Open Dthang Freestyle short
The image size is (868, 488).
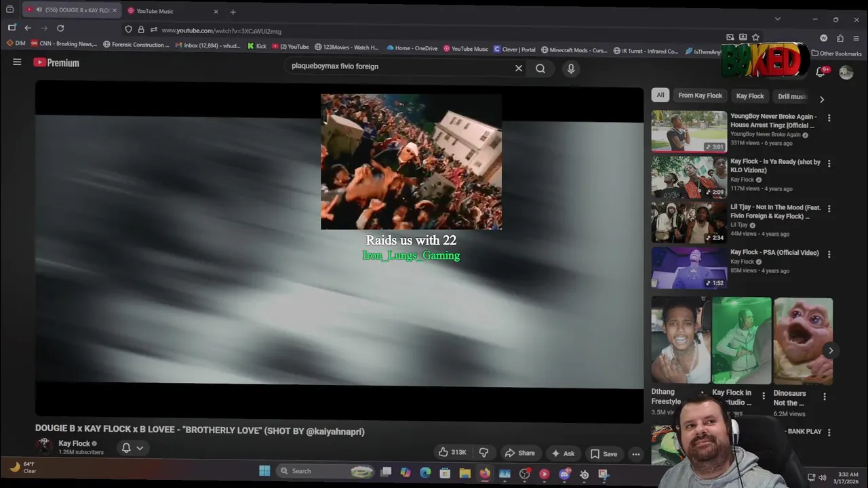pyautogui.click(x=680, y=340)
